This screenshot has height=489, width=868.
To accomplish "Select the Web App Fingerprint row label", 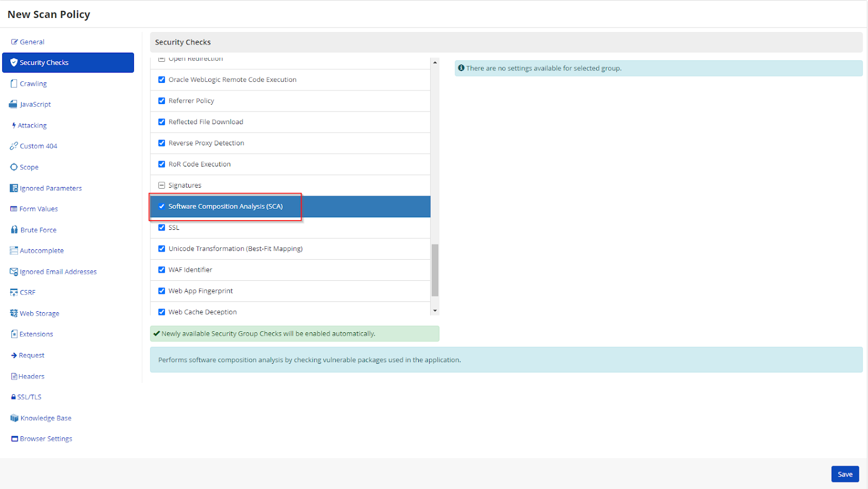I will pos(201,291).
